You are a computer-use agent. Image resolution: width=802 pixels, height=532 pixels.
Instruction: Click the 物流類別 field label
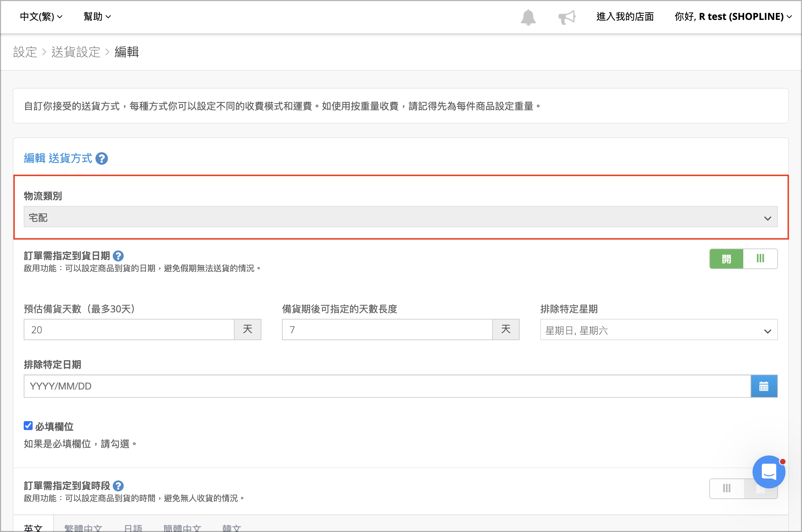tap(43, 196)
